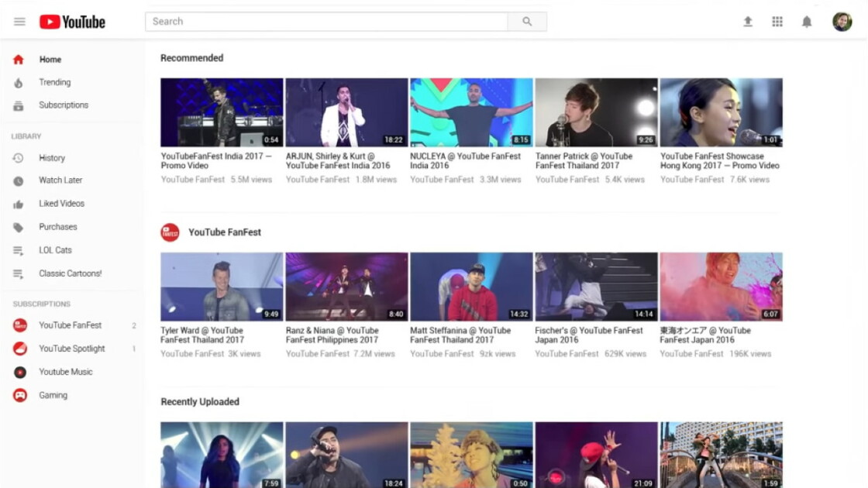Screen dimensions: 868x488
Task: Open 'YouTubeFanFest India 2017 — Promo Video' title
Action: [x=216, y=161]
